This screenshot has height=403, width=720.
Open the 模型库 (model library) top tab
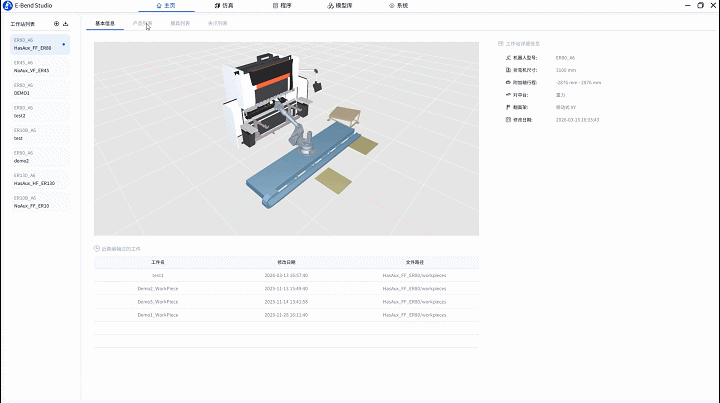[340, 6]
